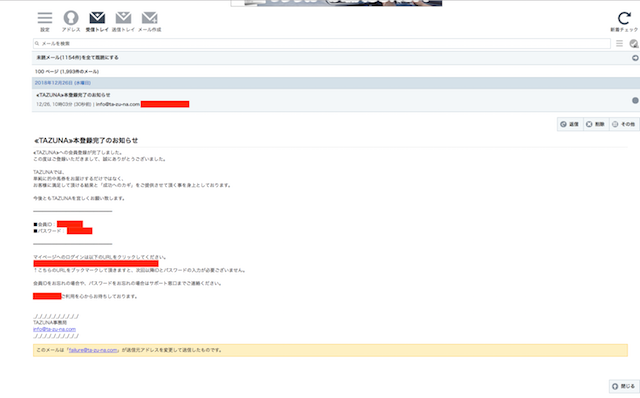The height and width of the screenshot is (398, 640).
Task: Click the round marker on the TAZUNA mail row
Action: pyautogui.click(x=636, y=100)
